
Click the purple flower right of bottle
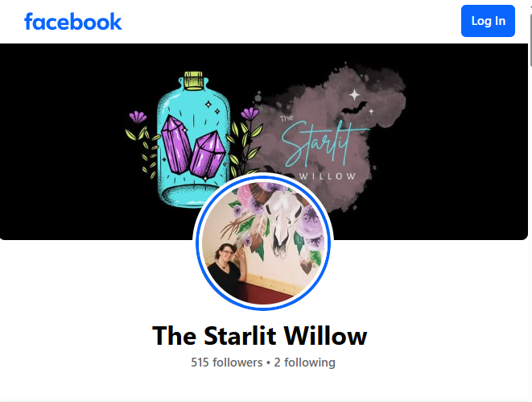(250, 113)
